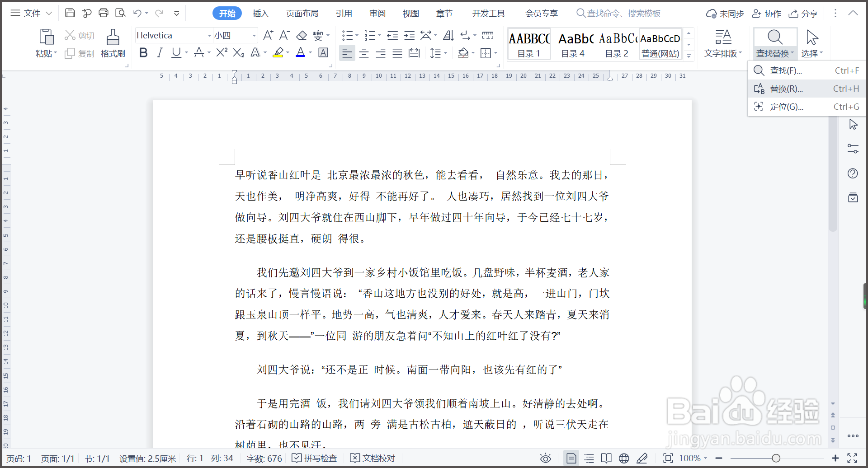Image resolution: width=868 pixels, height=468 pixels.
Task: Toggle bold formatting
Action: [x=143, y=53]
